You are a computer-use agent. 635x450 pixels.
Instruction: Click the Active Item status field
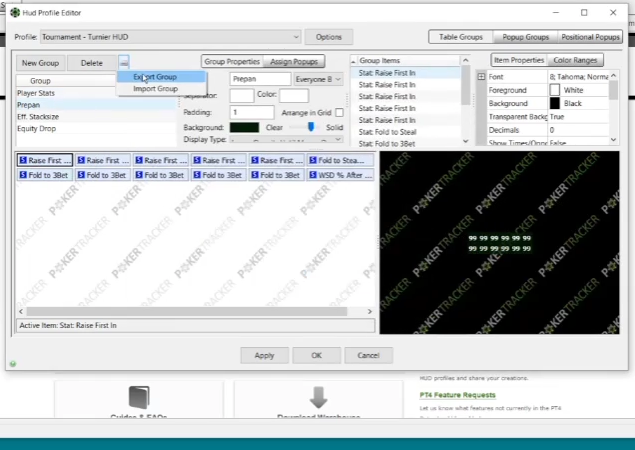(x=196, y=326)
